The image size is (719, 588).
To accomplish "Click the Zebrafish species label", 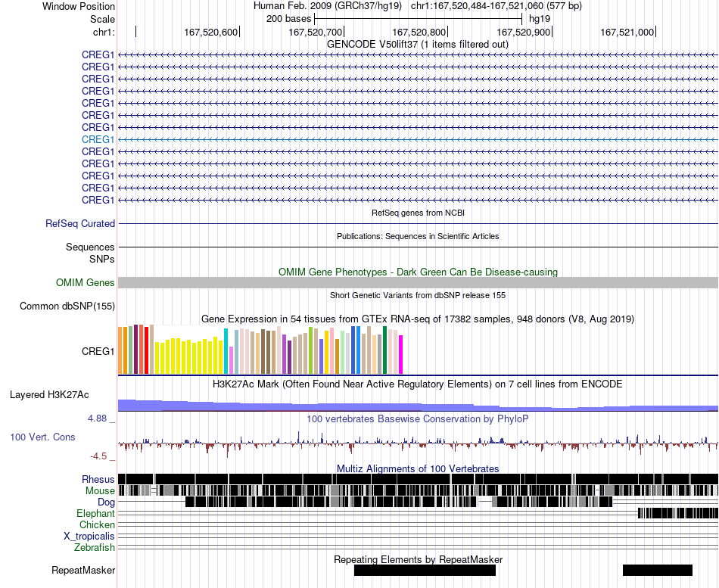I will coord(95,548).
